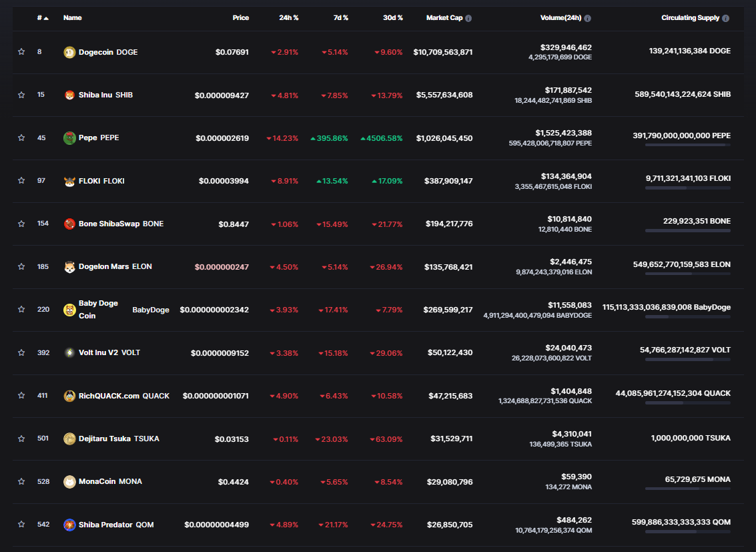Sort by Market Cap header

444,18
